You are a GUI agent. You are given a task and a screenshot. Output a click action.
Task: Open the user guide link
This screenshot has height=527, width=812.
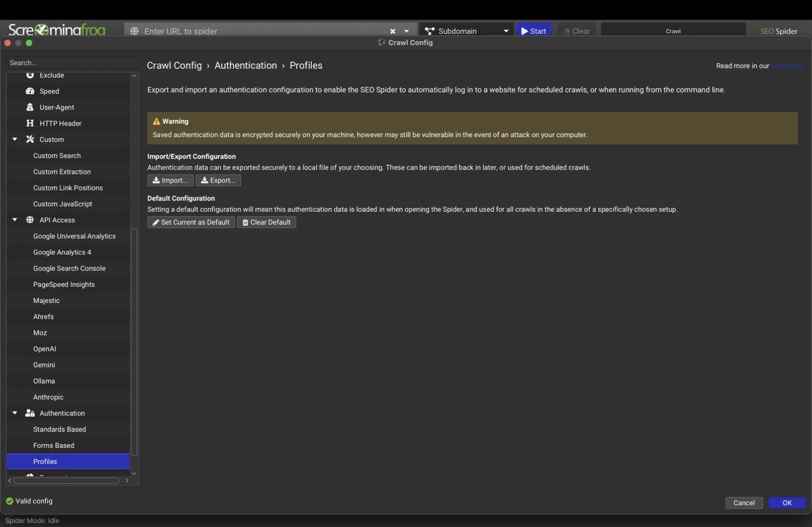tap(787, 66)
